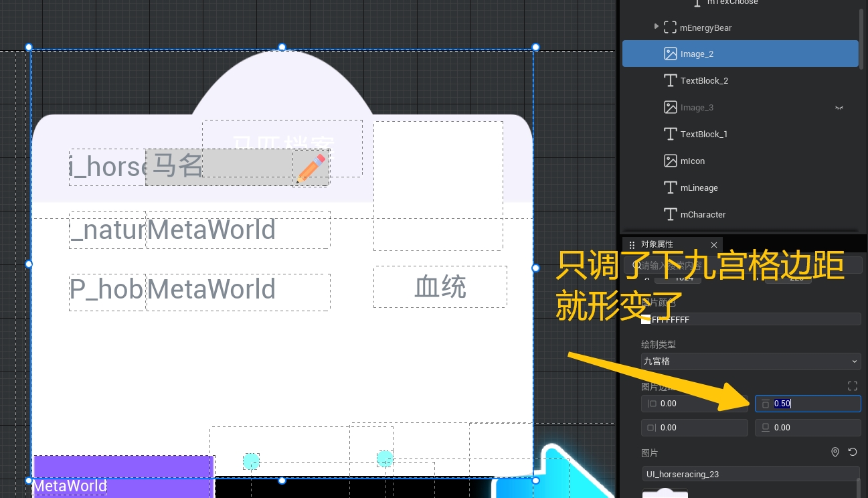Click the Image_3 image type icon
Viewport: 868px width, 498px height.
pyautogui.click(x=670, y=107)
